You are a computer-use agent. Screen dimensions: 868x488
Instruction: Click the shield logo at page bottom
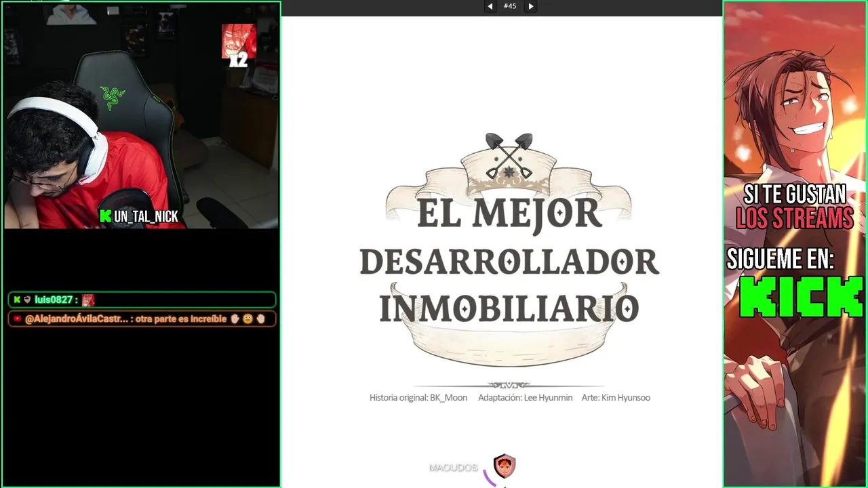(x=504, y=466)
